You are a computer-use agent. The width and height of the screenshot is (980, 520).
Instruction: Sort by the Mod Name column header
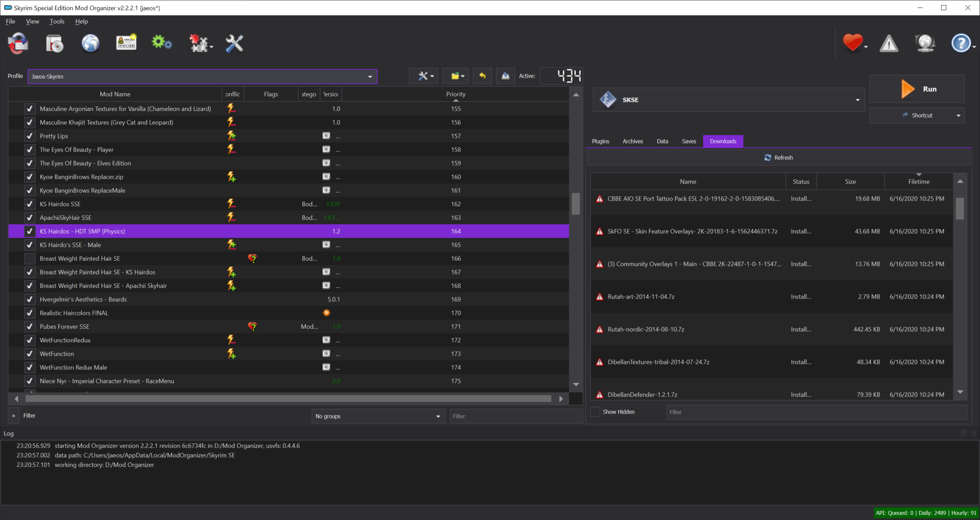click(115, 94)
